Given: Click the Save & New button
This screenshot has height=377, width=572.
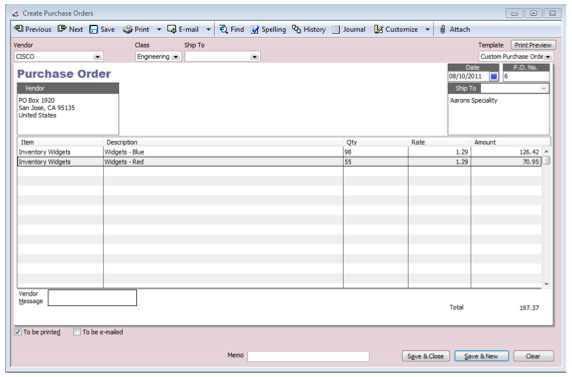Looking at the screenshot, I should click(x=482, y=356).
